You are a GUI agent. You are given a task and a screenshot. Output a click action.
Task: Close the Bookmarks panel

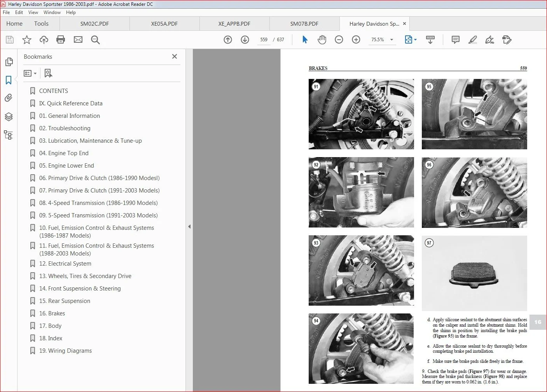pyautogui.click(x=175, y=56)
